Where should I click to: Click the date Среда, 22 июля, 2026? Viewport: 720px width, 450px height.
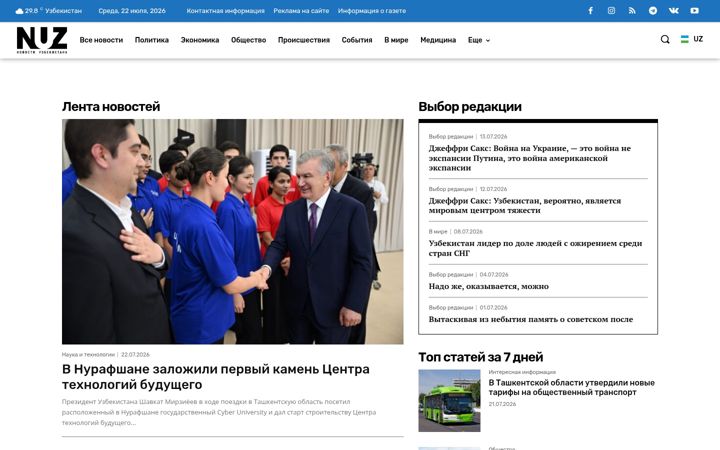(x=132, y=11)
